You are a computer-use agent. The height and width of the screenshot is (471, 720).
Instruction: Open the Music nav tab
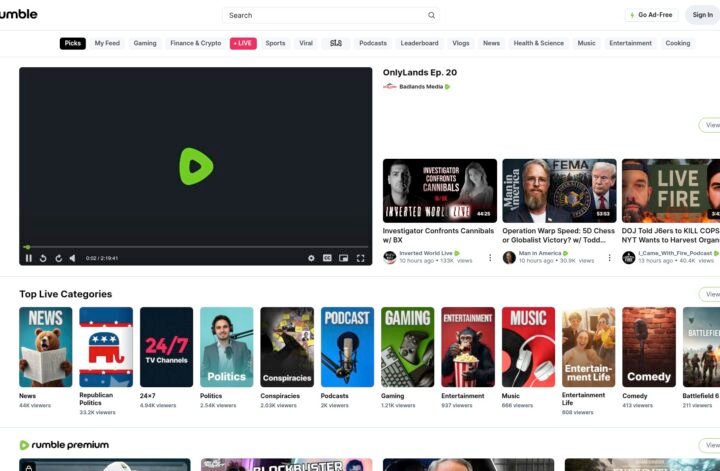coord(586,43)
